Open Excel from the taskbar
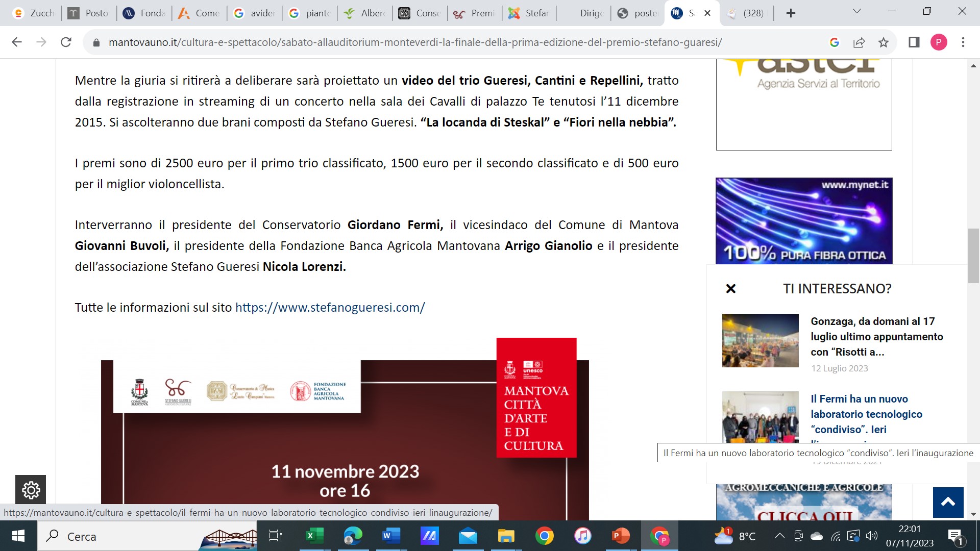980x551 pixels. point(314,536)
